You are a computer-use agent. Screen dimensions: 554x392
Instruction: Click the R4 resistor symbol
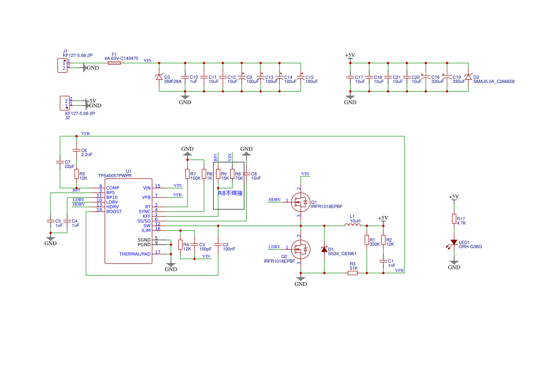(x=180, y=245)
